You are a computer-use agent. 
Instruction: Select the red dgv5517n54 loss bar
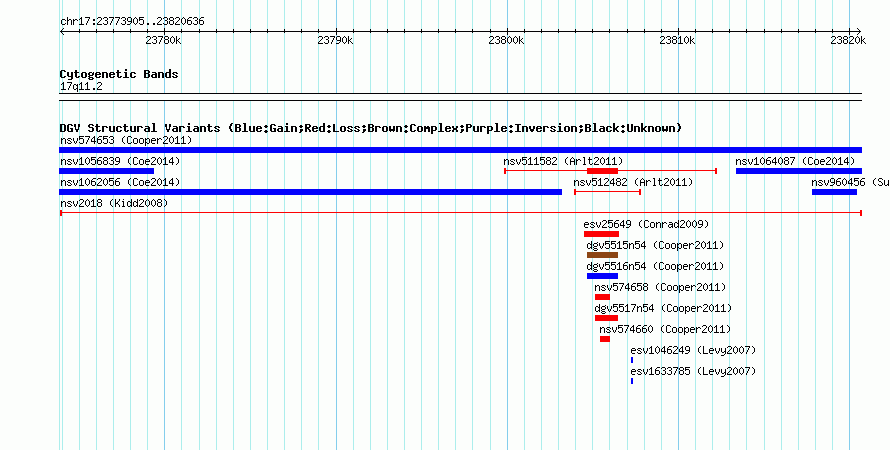(606, 318)
